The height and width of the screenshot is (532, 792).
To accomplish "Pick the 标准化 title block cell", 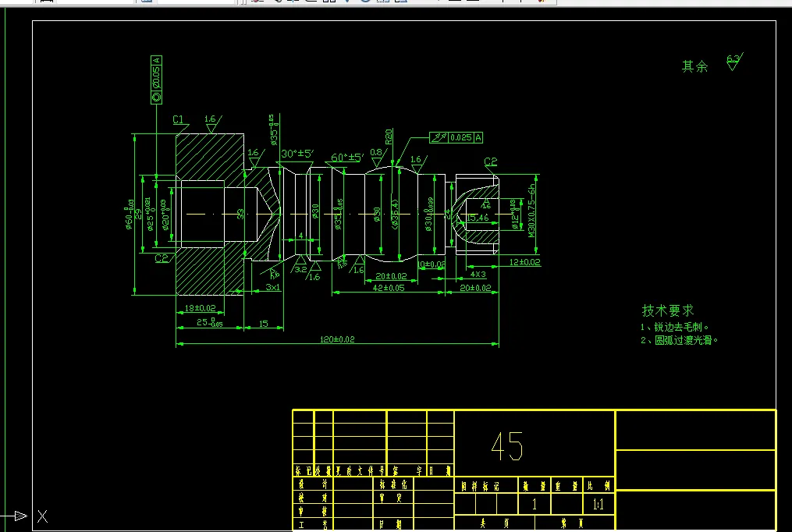I will point(393,484).
